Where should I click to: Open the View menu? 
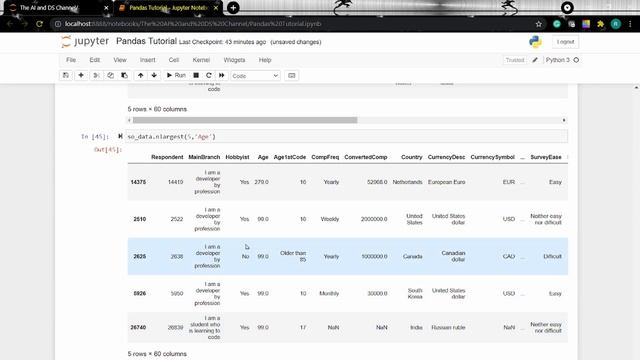click(x=120, y=60)
